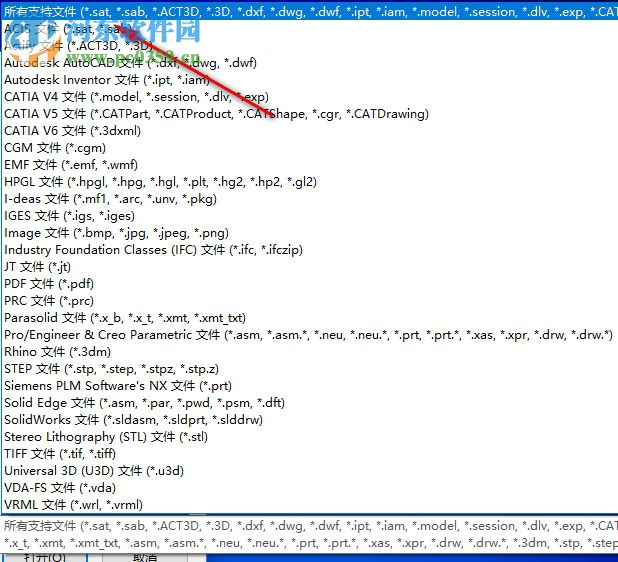The width and height of the screenshot is (618, 562).
Task: Choose Universal 3D (U3D) 文件
Action: (x=310, y=471)
